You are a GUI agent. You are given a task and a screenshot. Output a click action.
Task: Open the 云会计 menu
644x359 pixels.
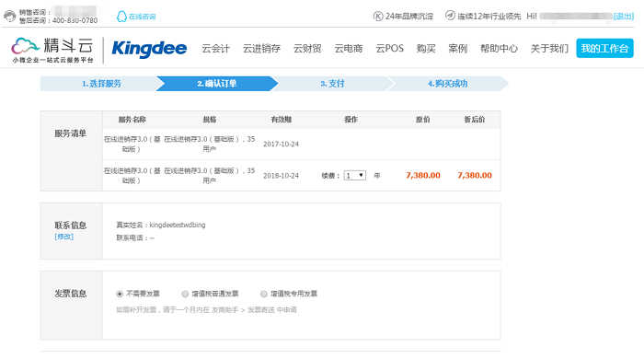[215, 49]
